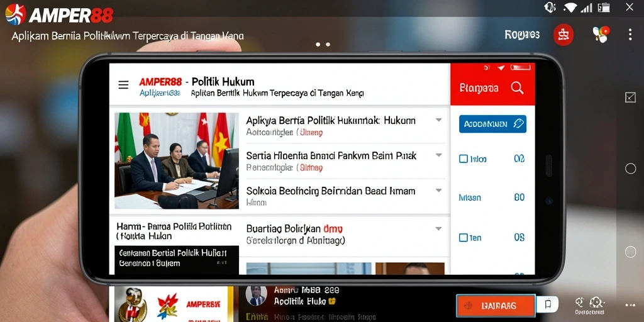
Task: Open the "Buartiag Bolidkan" headline
Action: [x=294, y=229]
